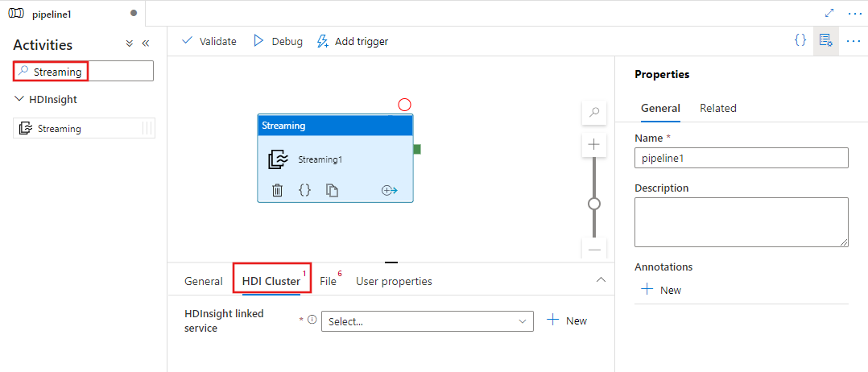Collapse the Activities pane
This screenshot has height=372, width=868.
point(146,44)
